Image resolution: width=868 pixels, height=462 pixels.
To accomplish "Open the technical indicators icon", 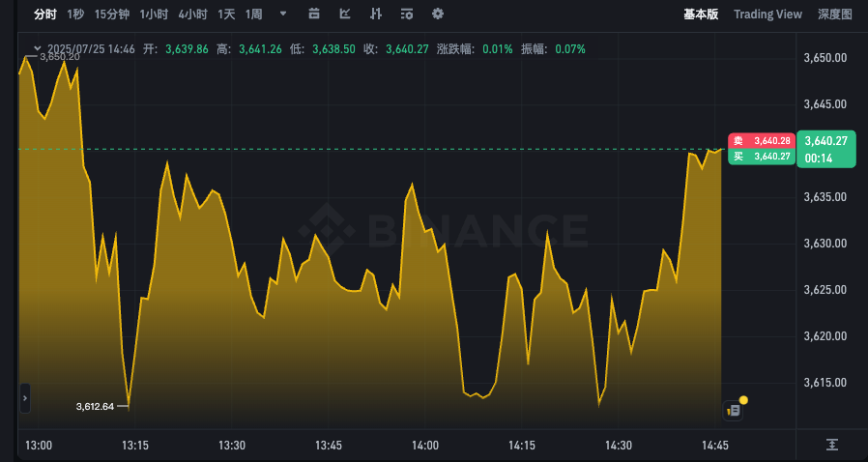I will coord(376,14).
